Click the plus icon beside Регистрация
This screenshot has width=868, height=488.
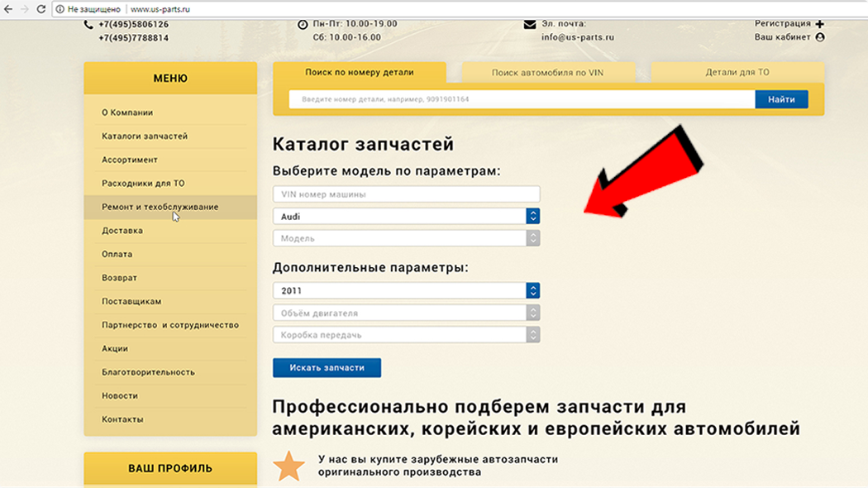(820, 24)
